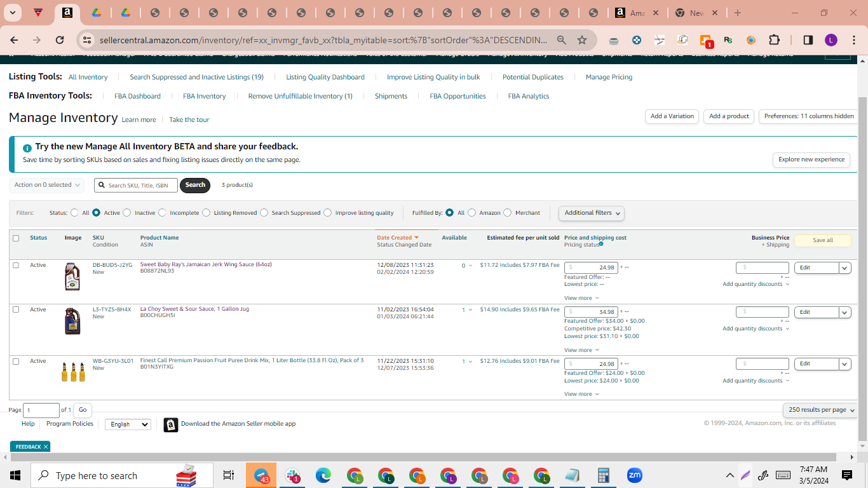Select the 'Inactive' status radio button
This screenshot has width=868, height=488.
pos(127,213)
